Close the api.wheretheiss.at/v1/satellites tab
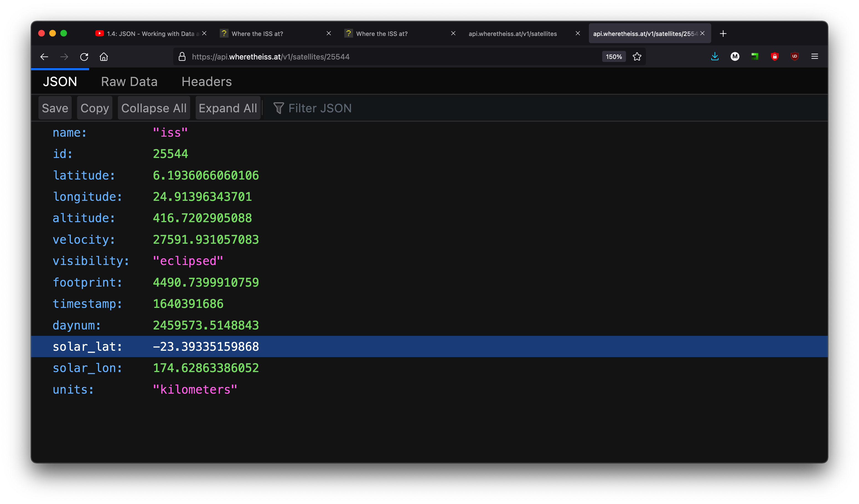The width and height of the screenshot is (859, 504). [x=578, y=33]
